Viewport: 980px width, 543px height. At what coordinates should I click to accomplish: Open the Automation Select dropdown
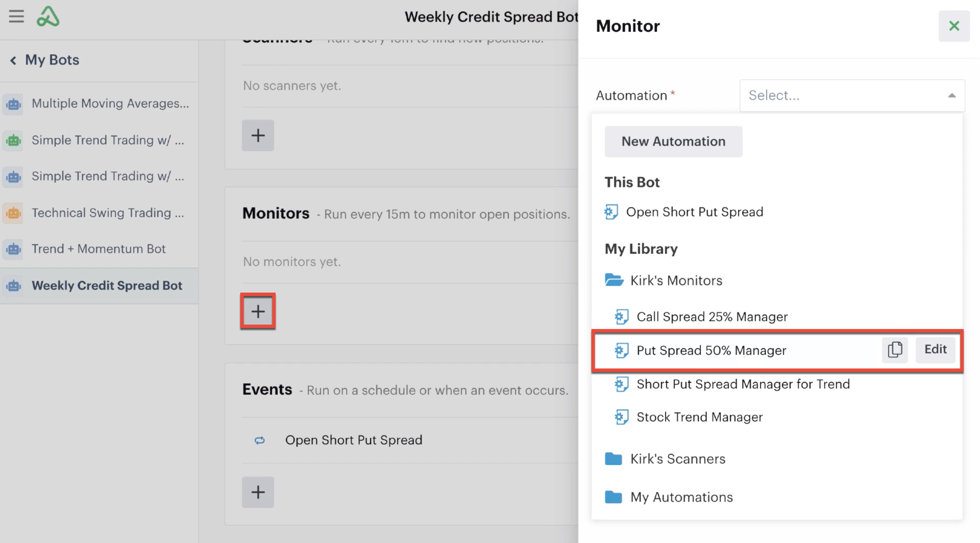click(852, 96)
